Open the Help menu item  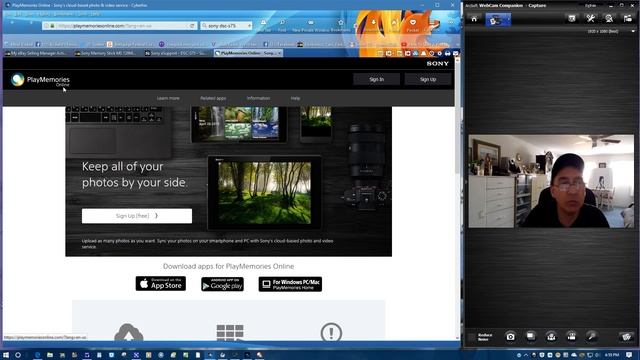(296, 98)
